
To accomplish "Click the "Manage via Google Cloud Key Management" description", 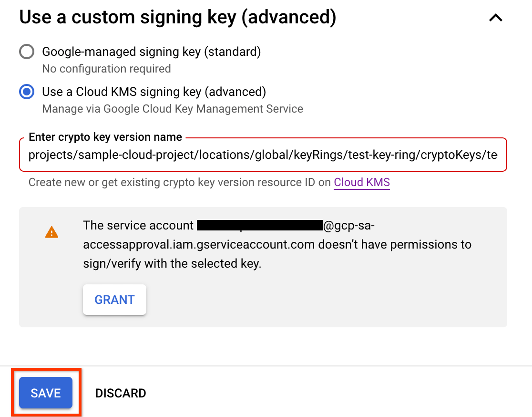I will click(173, 109).
